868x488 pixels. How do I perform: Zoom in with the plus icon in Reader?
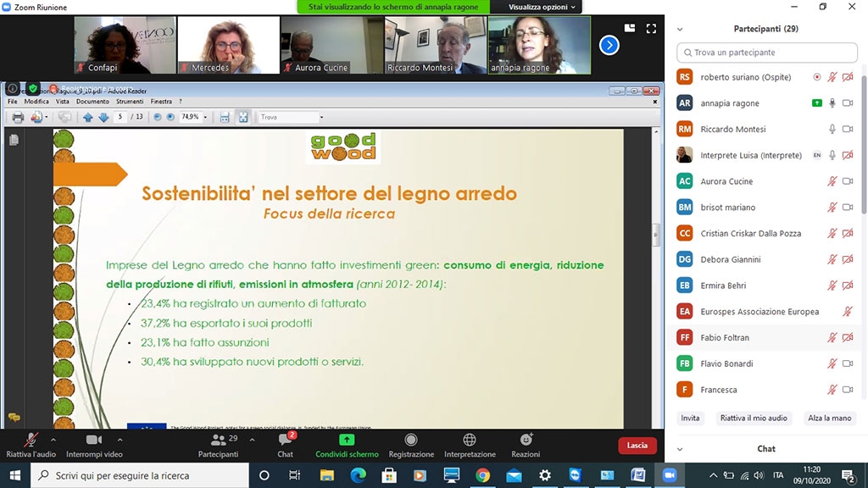click(x=170, y=117)
